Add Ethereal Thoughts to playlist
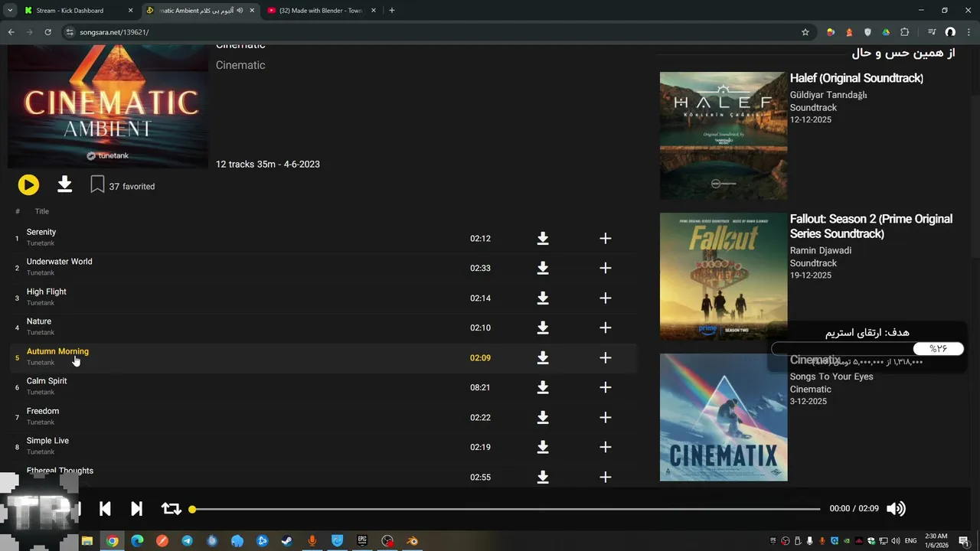This screenshot has height=551, width=980. (x=606, y=478)
